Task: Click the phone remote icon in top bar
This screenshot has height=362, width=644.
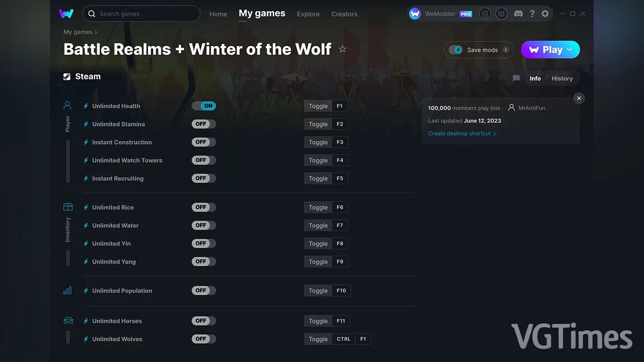Action: (485, 13)
